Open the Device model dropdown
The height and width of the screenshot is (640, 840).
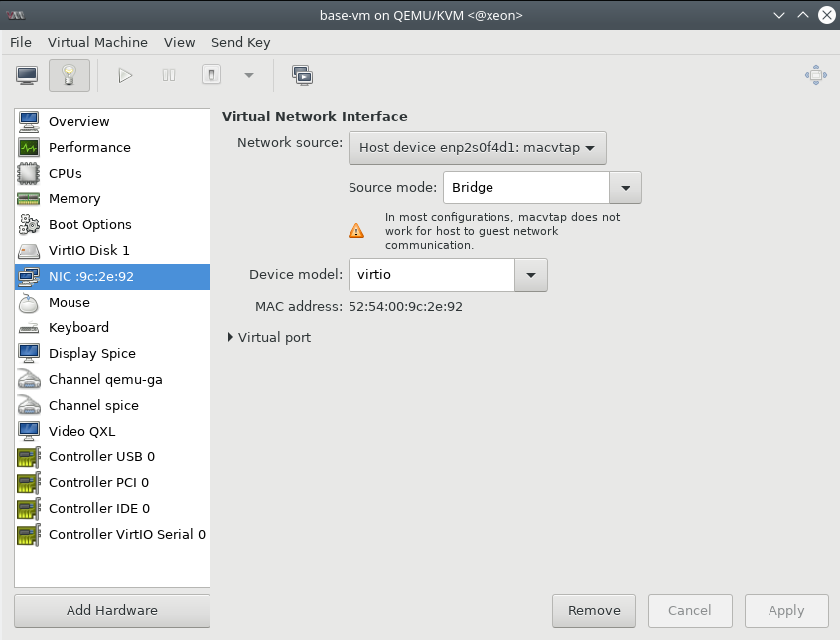pyautogui.click(x=530, y=275)
